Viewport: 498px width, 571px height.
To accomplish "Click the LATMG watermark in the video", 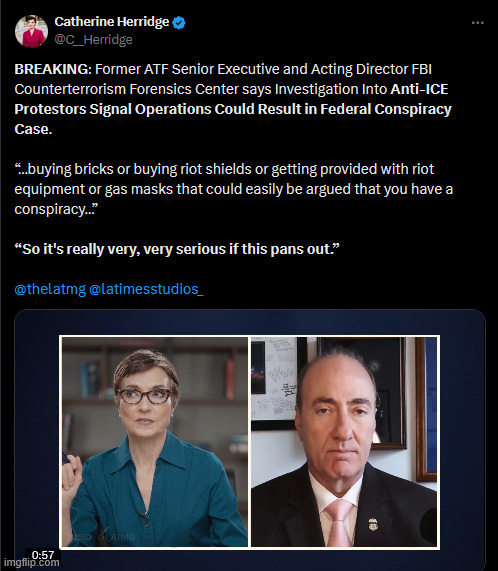I will [116, 537].
